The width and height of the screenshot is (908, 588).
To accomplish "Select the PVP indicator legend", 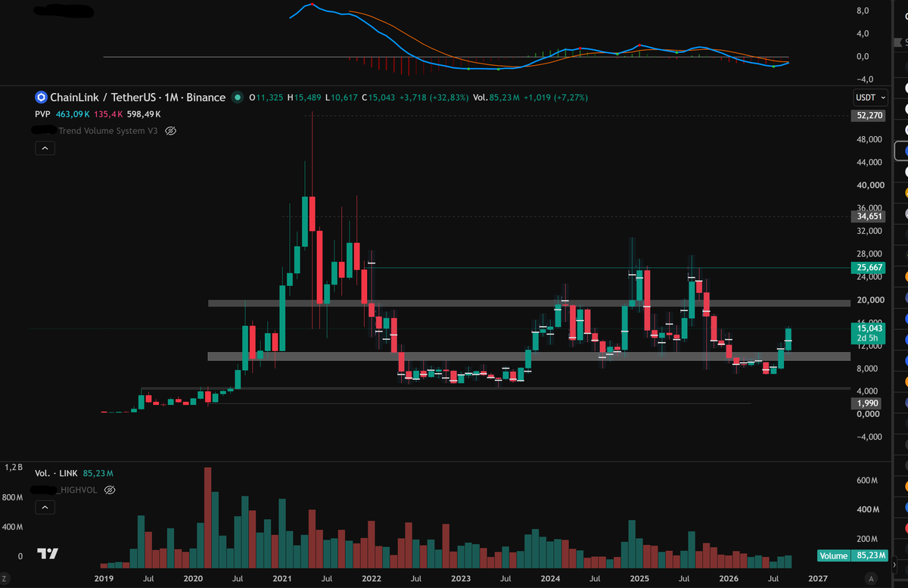I will [x=42, y=114].
